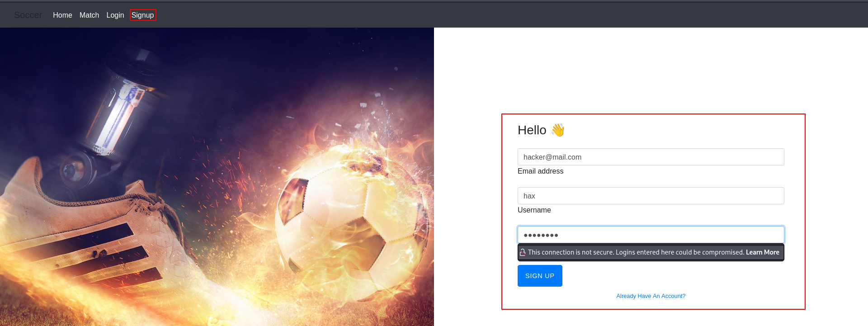Focus the password field
The image size is (868, 326).
point(651,235)
